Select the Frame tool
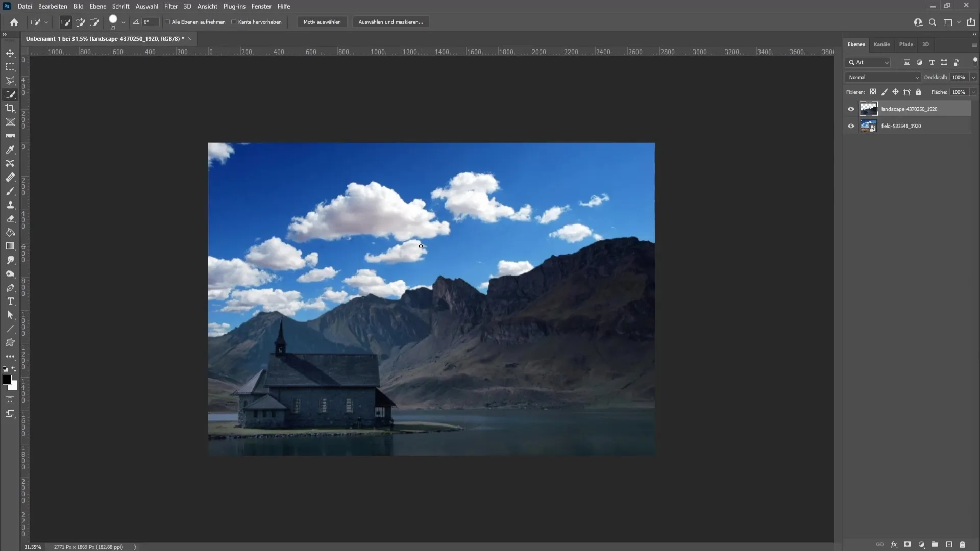This screenshot has height=551, width=980. 10,122
